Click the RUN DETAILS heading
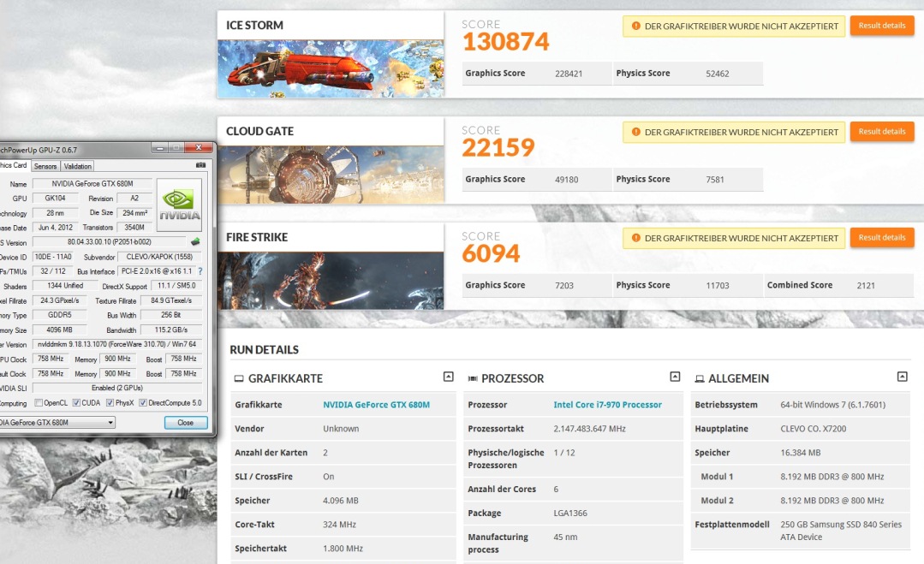The height and width of the screenshot is (564, 924). [x=264, y=350]
